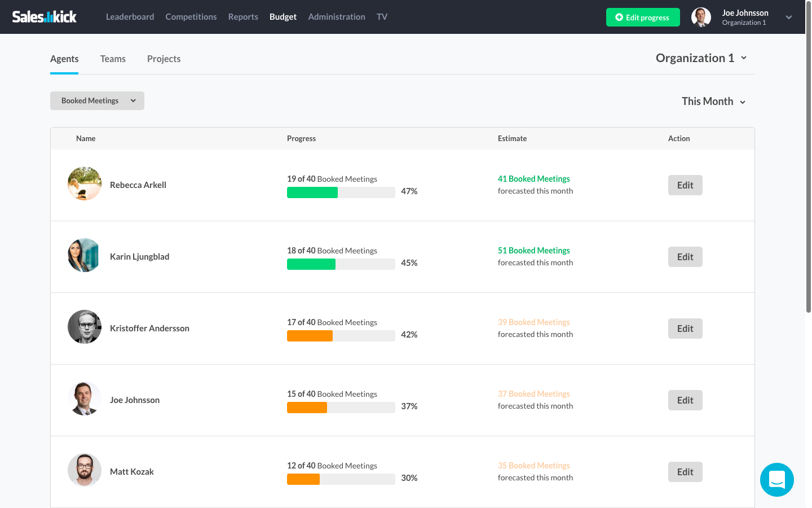Click Kristoffer Andersson's orange progress bar
Viewport: 812px width, 508px height.
310,336
